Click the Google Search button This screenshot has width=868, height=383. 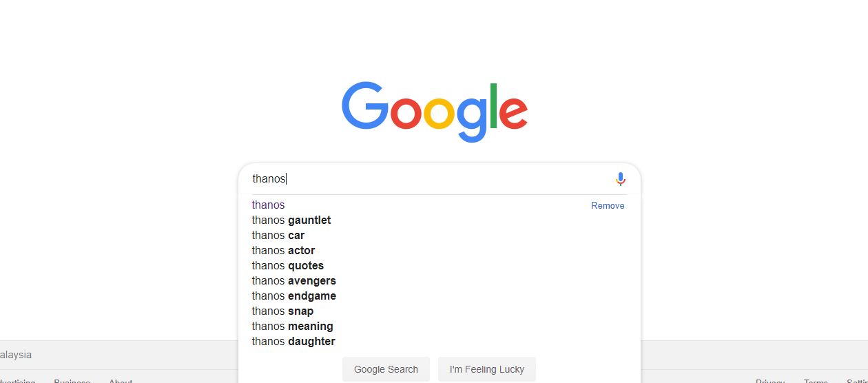[386, 369]
